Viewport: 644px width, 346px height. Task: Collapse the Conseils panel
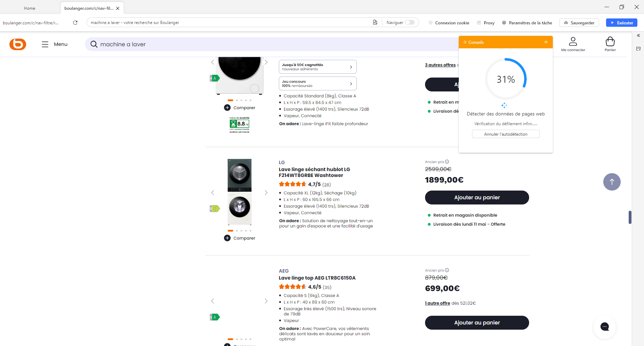coord(546,42)
